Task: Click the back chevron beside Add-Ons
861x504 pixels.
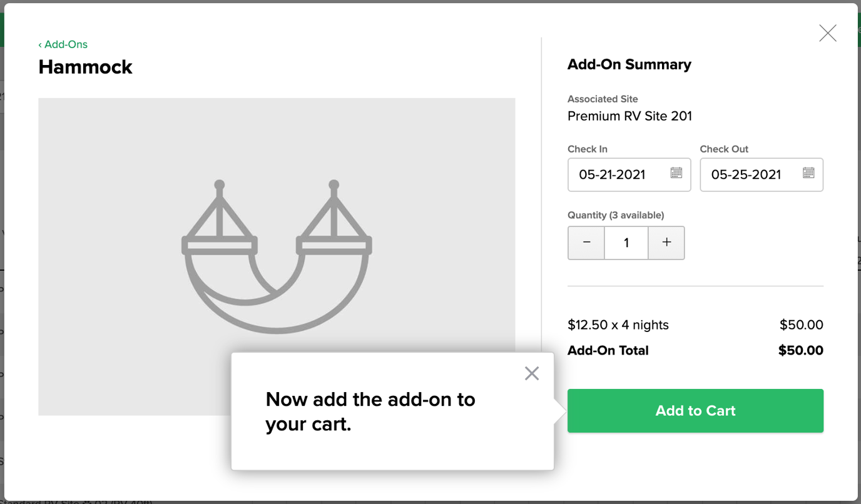Action: tap(41, 44)
